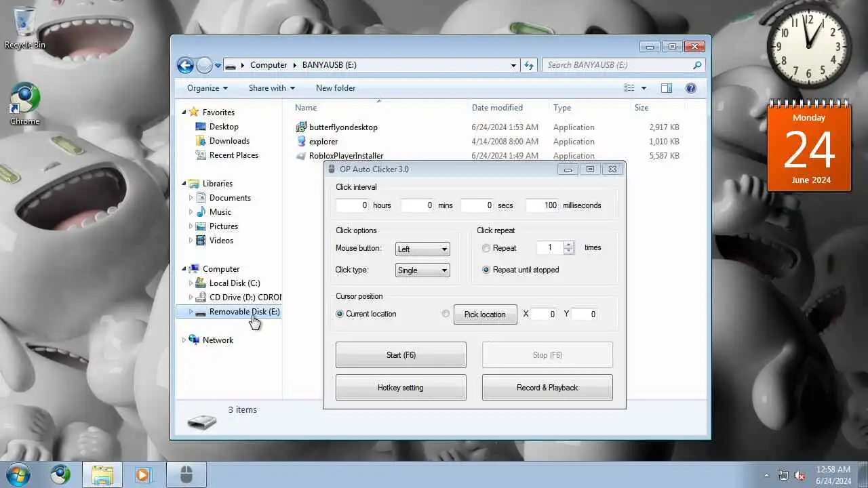Screen dimensions: 868x488
Task: Change view with the views icon
Action: [x=629, y=88]
